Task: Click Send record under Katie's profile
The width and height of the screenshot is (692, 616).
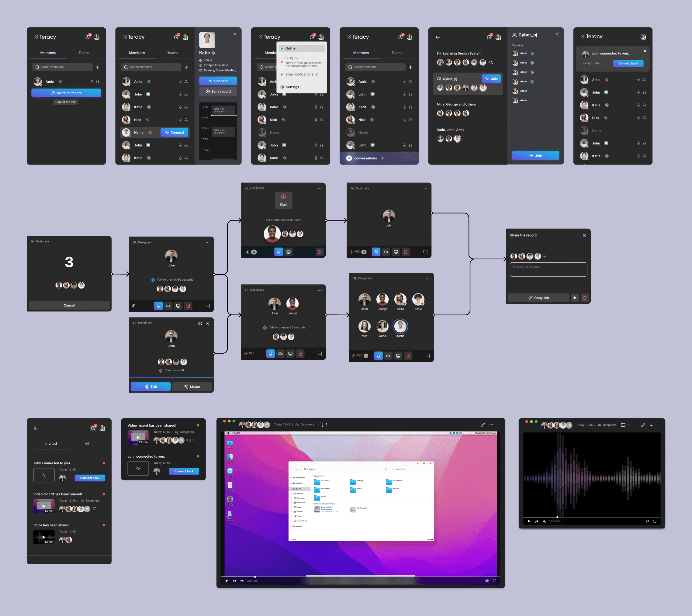Action: coord(218,92)
